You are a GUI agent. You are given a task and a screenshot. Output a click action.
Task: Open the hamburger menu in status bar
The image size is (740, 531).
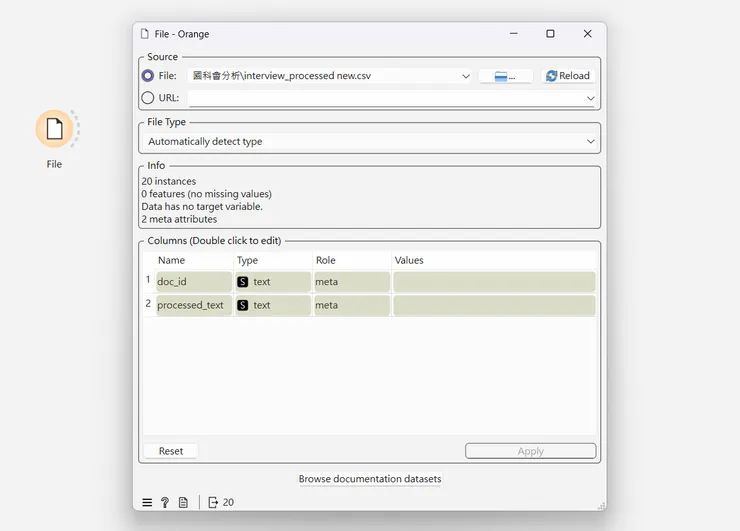147,503
